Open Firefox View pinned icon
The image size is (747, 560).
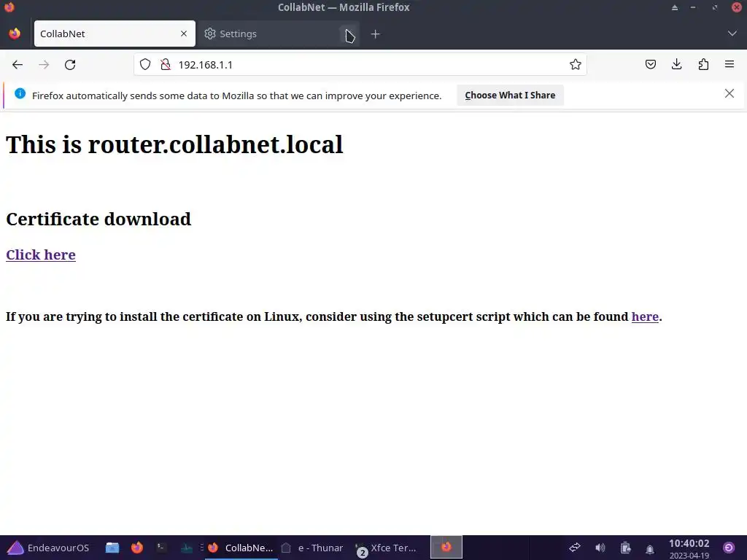(15, 34)
